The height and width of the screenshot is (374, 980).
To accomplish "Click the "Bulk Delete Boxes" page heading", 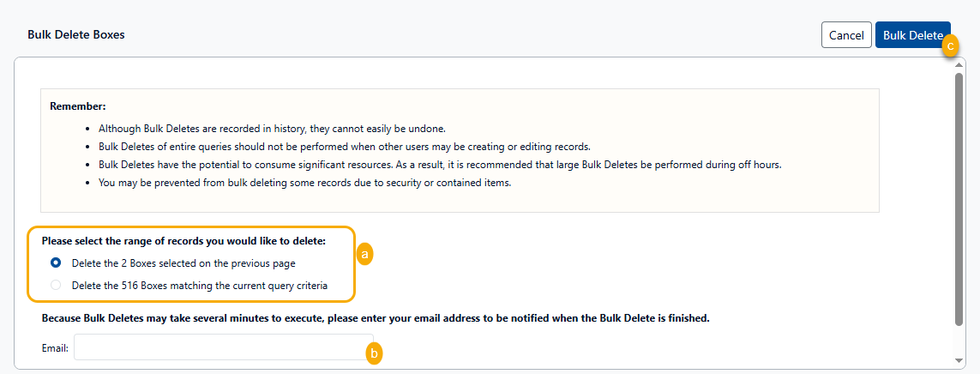I will point(76,35).
